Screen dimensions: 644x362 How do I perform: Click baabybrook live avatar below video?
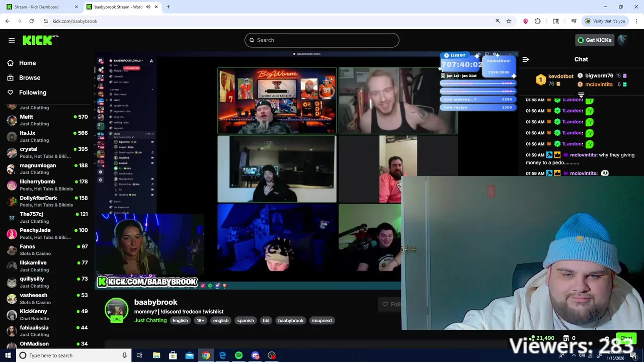pyautogui.click(x=116, y=310)
